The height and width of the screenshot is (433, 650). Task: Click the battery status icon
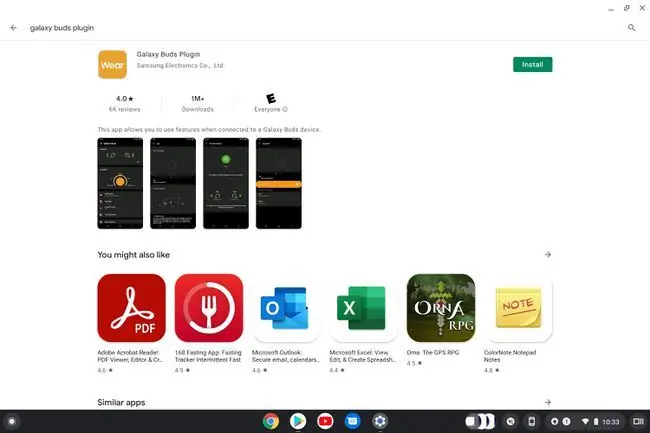click(596, 421)
